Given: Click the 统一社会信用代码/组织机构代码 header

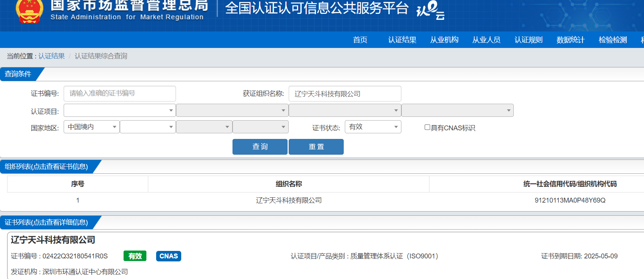Looking at the screenshot, I should click(570, 184).
